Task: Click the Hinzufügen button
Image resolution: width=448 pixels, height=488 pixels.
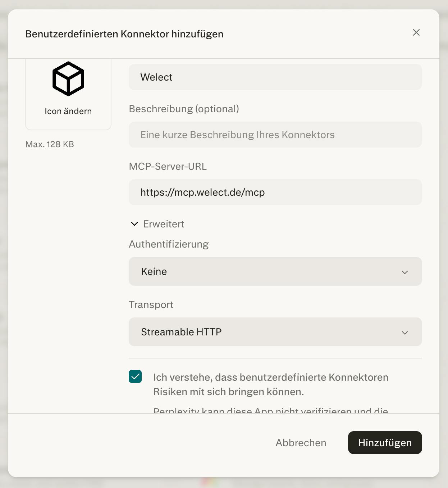Action: (x=385, y=443)
